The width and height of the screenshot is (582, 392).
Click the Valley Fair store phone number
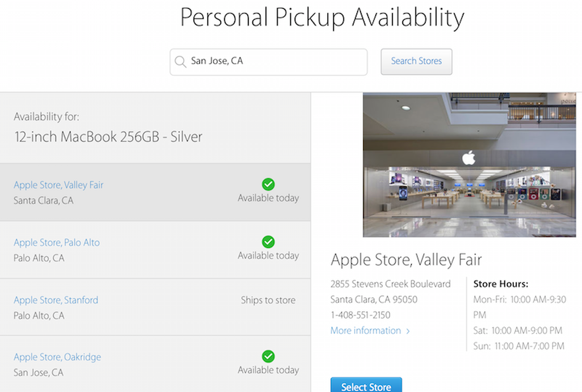click(x=360, y=315)
